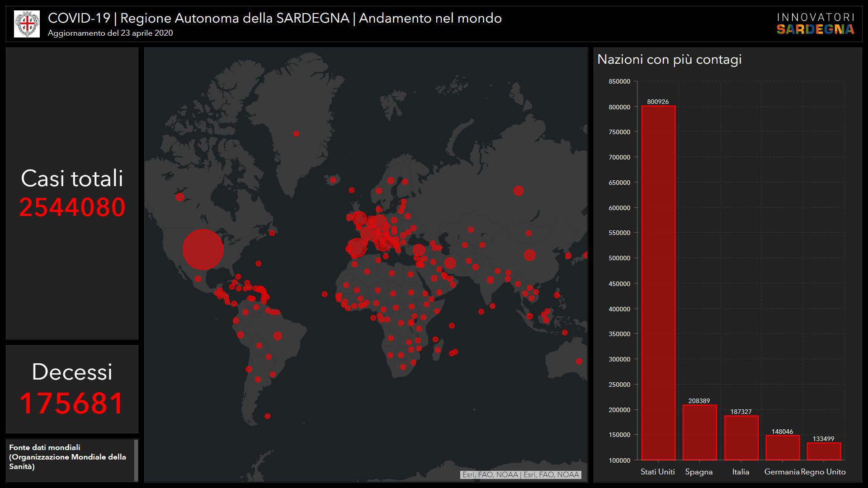Click the Fonte dati mondiali text panel
The width and height of the screenshot is (868, 488).
pyautogui.click(x=68, y=457)
